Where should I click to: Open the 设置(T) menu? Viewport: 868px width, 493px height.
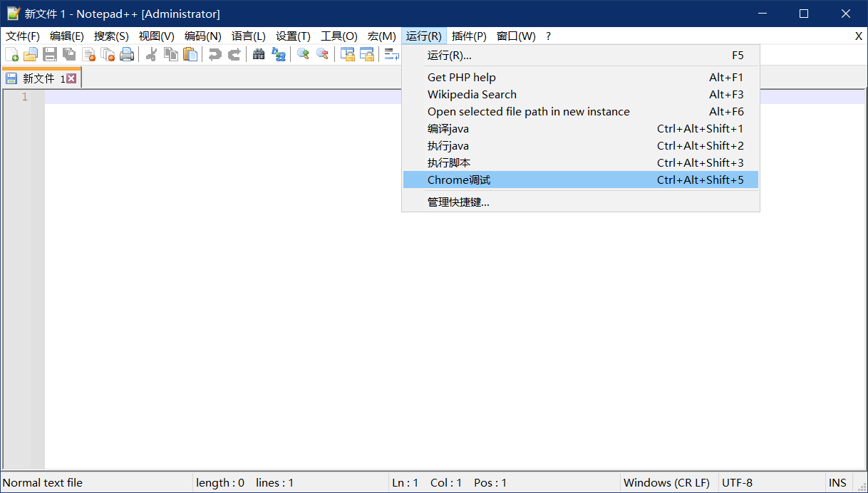tap(293, 36)
